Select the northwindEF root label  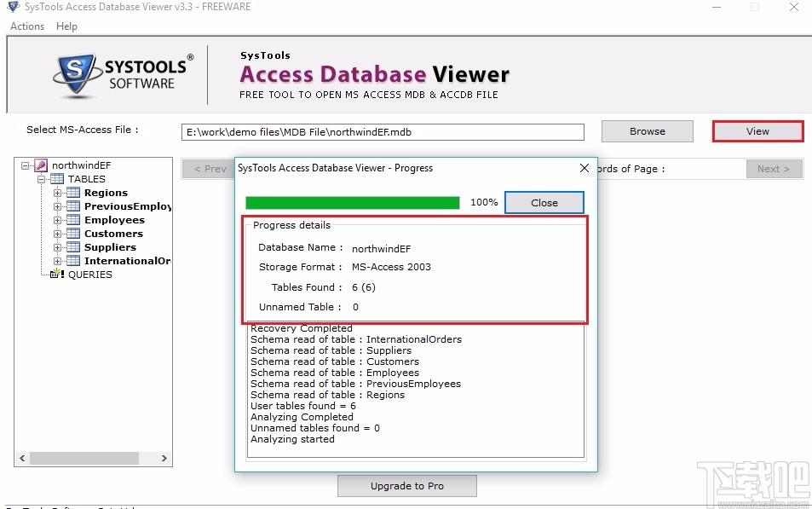pos(81,165)
